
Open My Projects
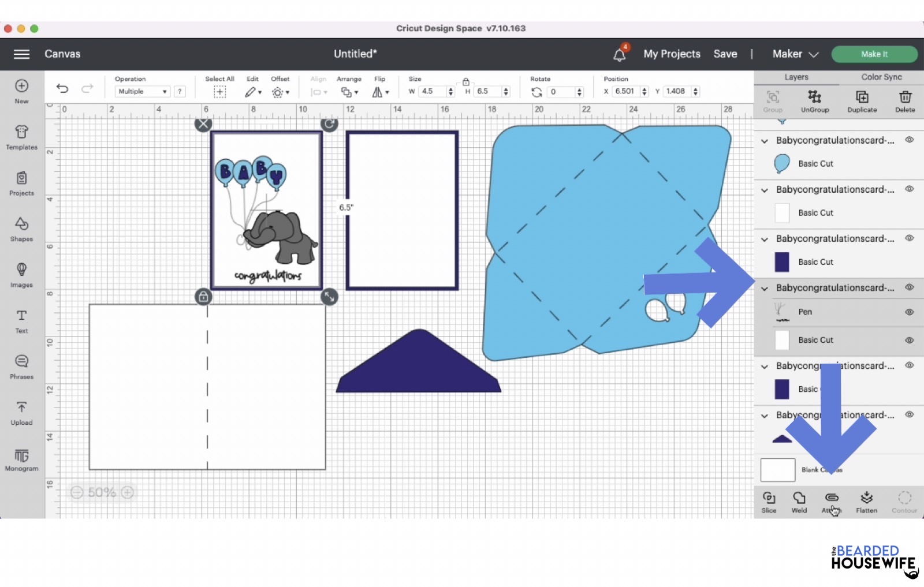(672, 54)
